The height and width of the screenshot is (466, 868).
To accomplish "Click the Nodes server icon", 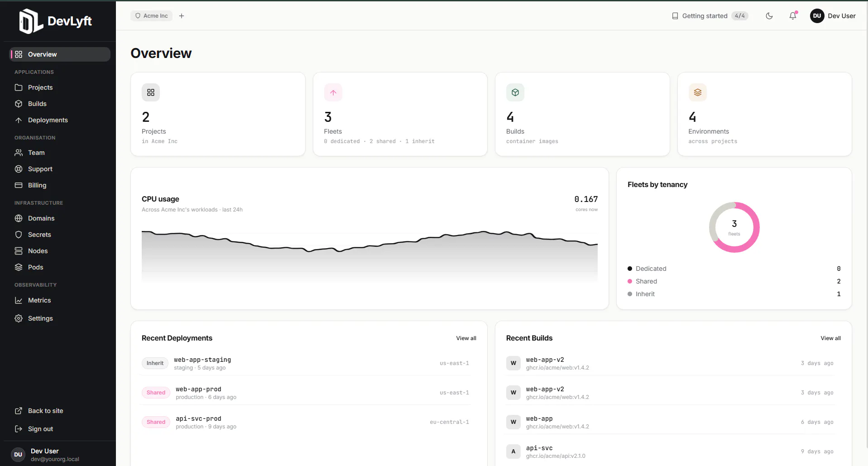I will click(19, 251).
